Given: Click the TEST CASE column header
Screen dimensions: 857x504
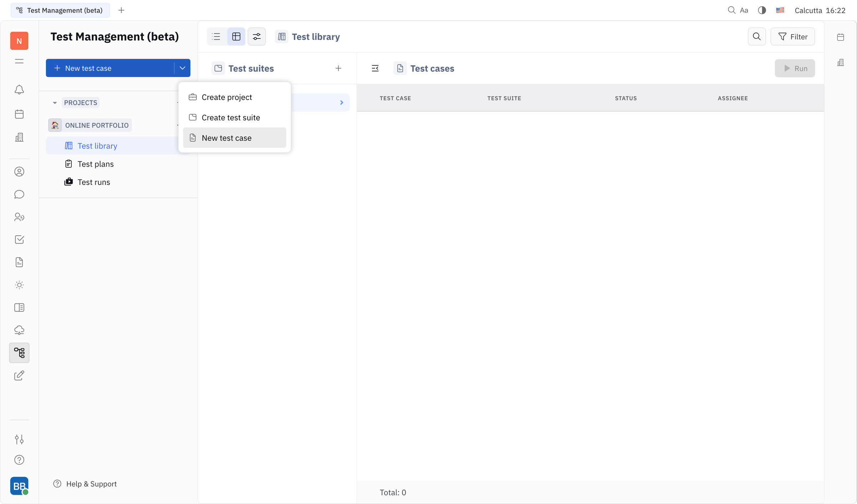Looking at the screenshot, I should click(x=395, y=98).
